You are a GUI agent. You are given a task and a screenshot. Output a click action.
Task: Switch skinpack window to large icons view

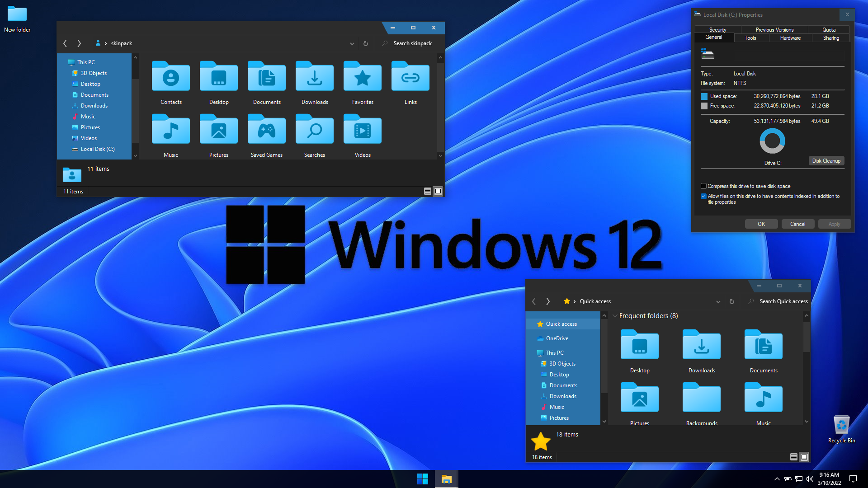(438, 192)
